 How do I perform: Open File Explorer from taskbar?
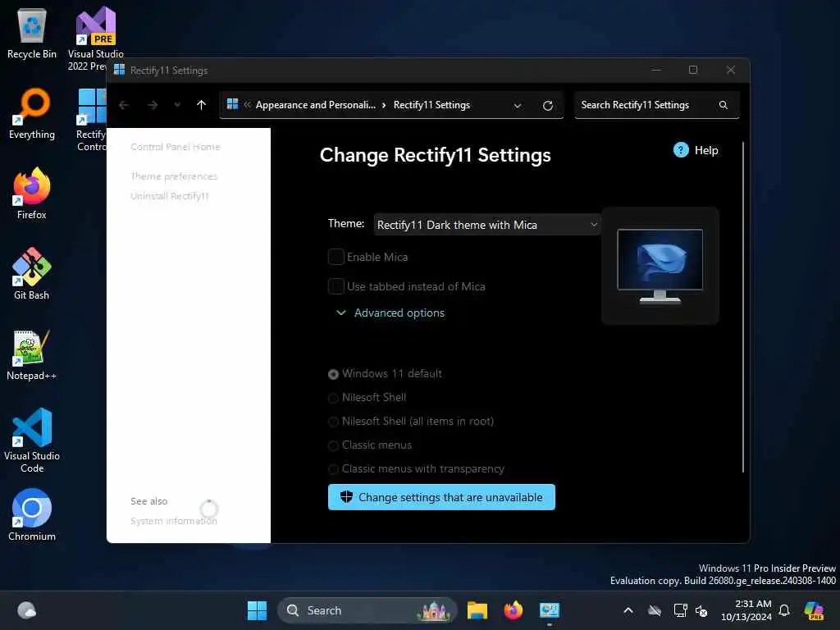click(477, 610)
